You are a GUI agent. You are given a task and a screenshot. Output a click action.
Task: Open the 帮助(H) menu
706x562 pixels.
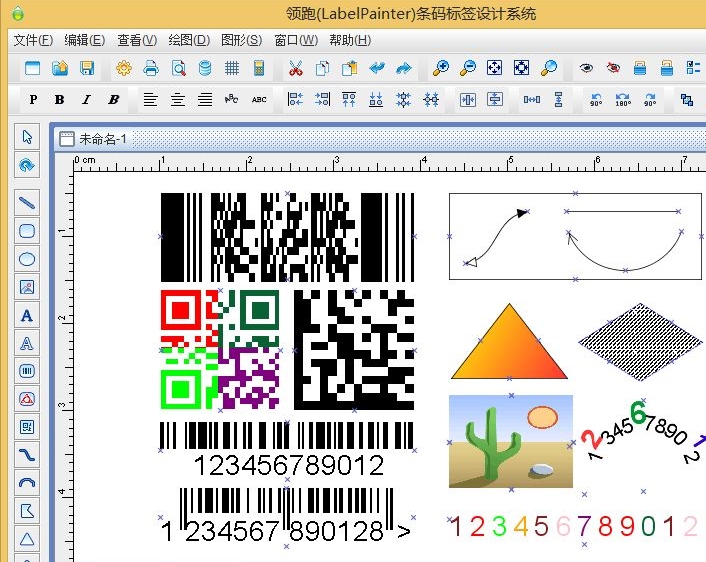click(x=350, y=40)
